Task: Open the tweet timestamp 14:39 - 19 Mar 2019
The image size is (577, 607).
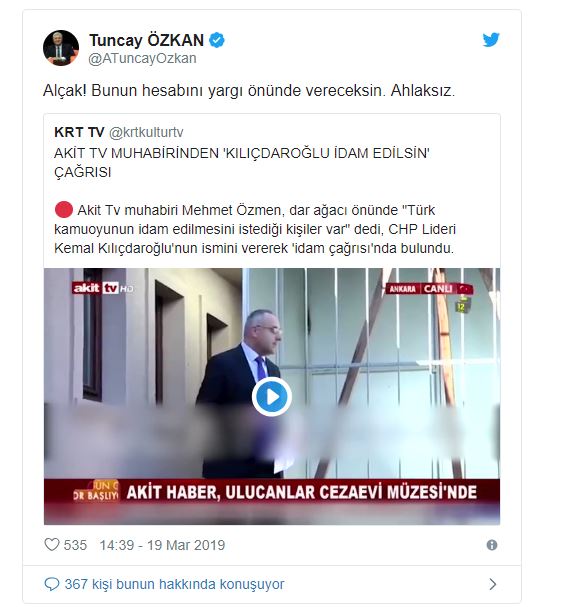Action: 162,545
